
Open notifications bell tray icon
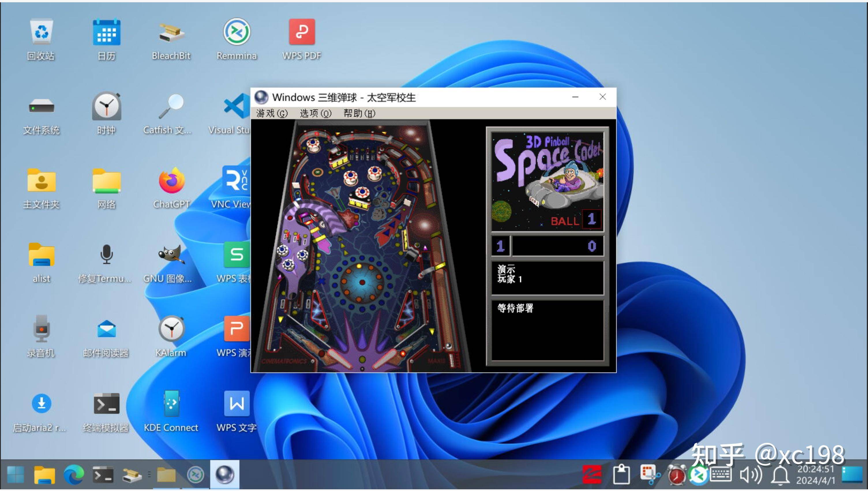pos(780,475)
